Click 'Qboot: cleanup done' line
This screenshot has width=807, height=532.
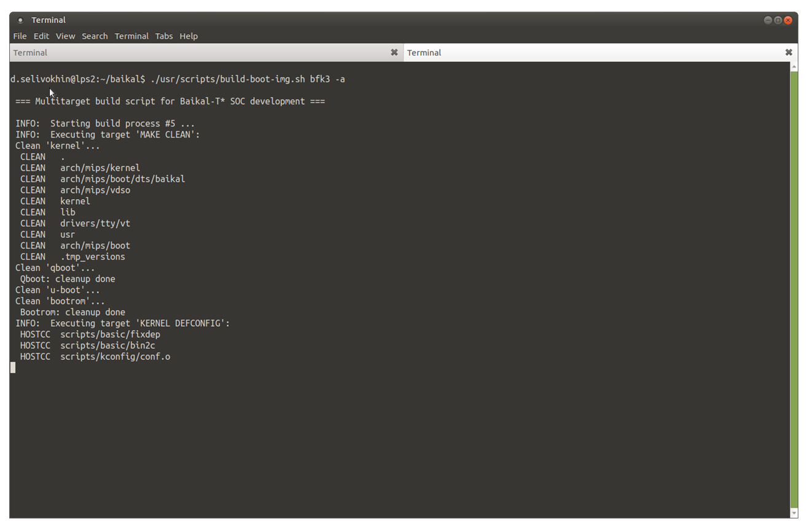(x=68, y=279)
